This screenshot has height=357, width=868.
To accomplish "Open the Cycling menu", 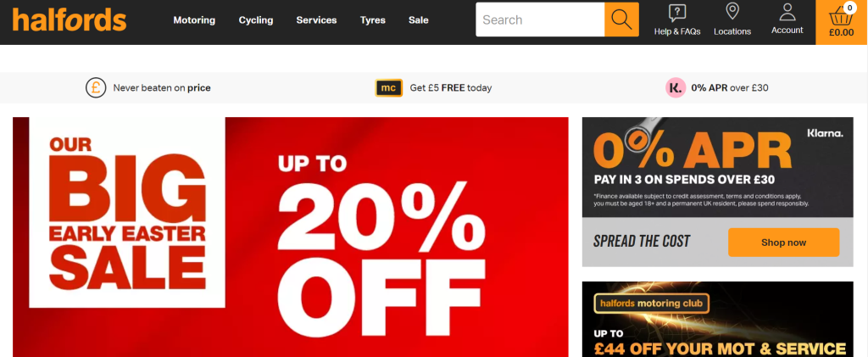I will [256, 20].
